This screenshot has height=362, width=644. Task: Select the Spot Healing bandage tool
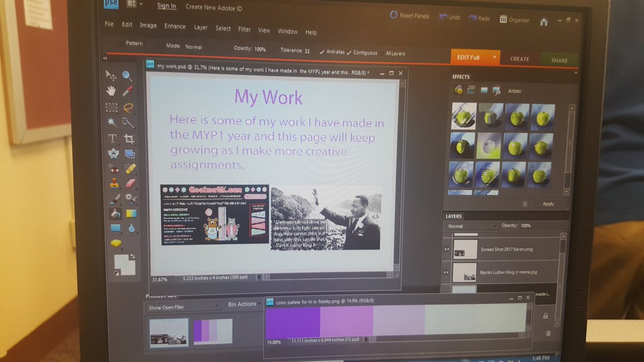point(130,169)
